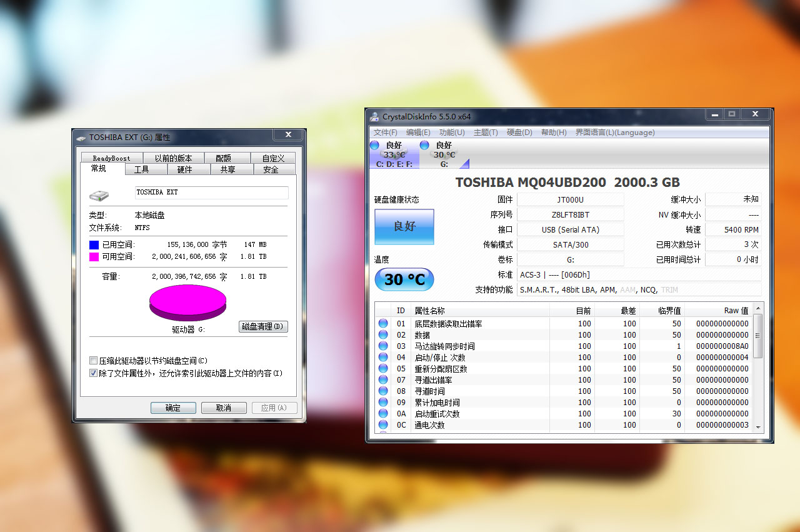
Task: Click the status orb for attribute 01 底层数据读取出错率
Action: tap(383, 323)
